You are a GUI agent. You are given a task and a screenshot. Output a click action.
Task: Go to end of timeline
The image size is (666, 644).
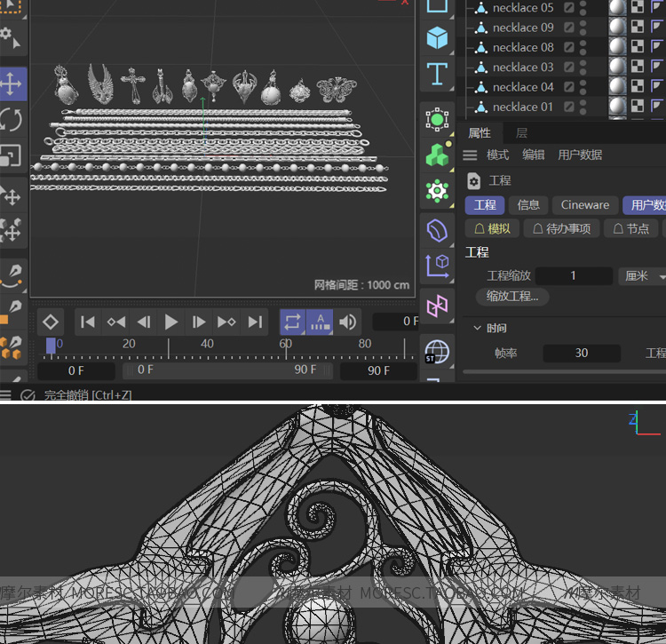255,322
